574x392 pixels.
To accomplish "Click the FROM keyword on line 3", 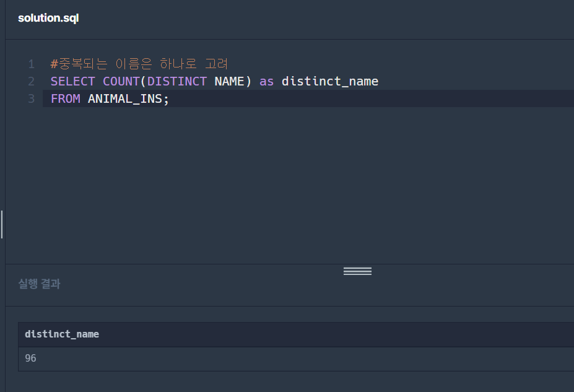I will point(65,99).
